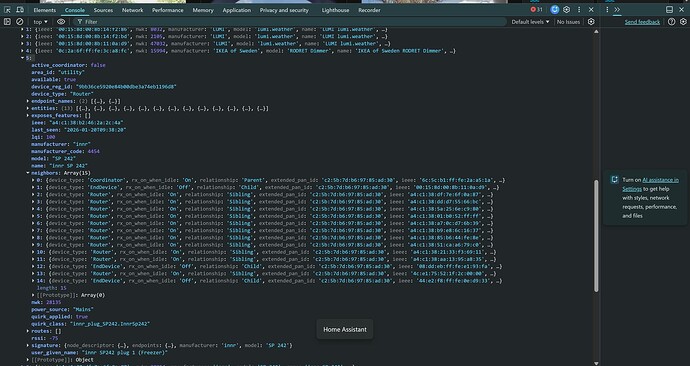Screen dimensions: 690x366
Task: Show more side panel tabs chevrons
Action: [x=617, y=10]
